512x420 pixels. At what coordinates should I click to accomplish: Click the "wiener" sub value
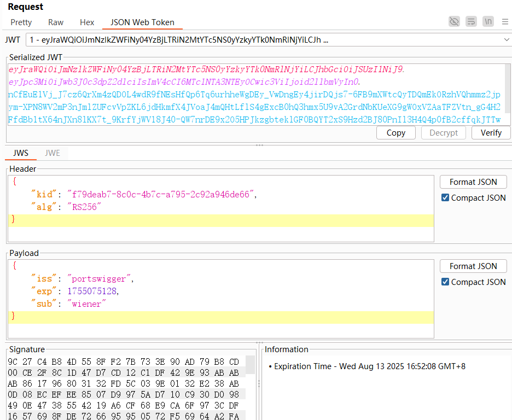86,304
